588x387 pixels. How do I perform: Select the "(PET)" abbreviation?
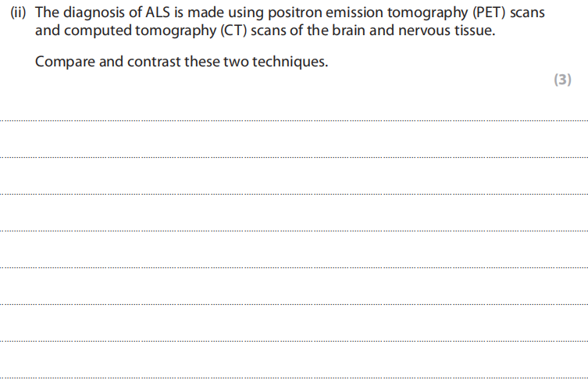(486, 15)
